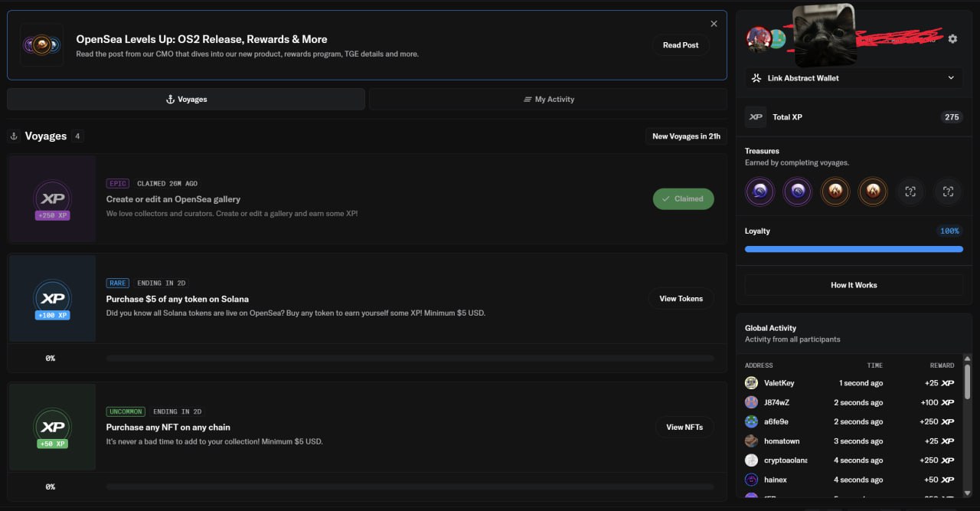Select the first orange flame treasure badge
The height and width of the screenshot is (511, 980).
click(835, 192)
